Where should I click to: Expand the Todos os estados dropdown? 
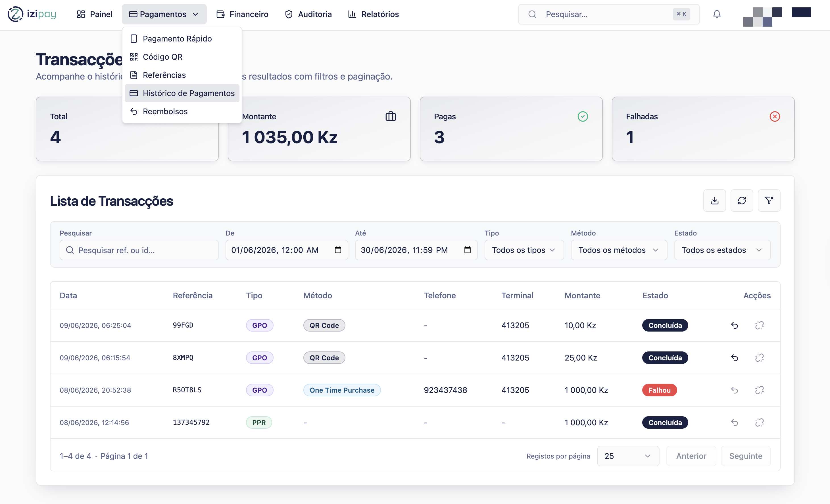(x=723, y=250)
